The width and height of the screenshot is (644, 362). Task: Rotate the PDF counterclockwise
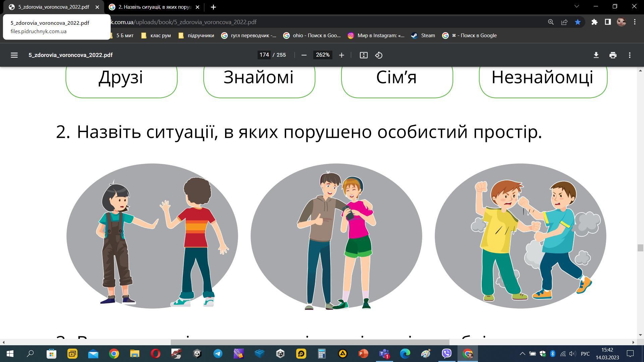point(379,55)
